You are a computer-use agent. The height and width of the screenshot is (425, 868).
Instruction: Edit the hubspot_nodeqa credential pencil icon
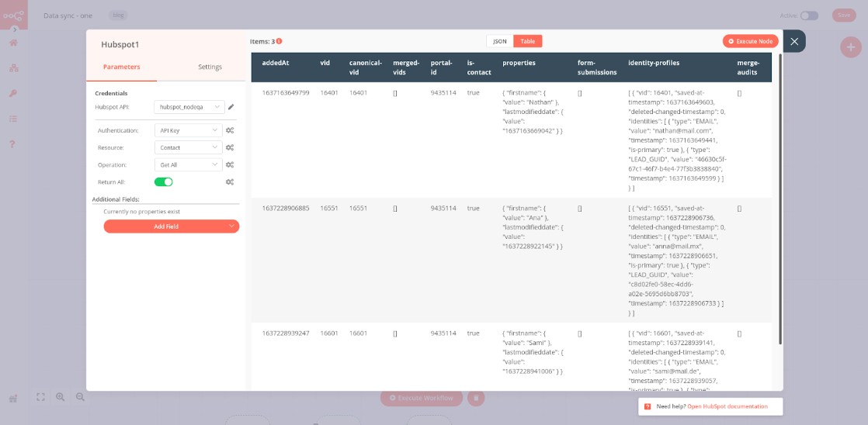coord(231,107)
